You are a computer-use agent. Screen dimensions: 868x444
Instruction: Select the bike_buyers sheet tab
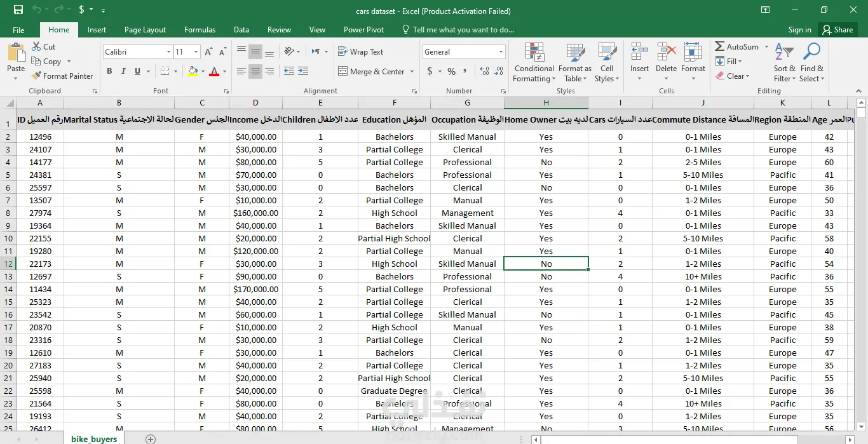coord(94,439)
